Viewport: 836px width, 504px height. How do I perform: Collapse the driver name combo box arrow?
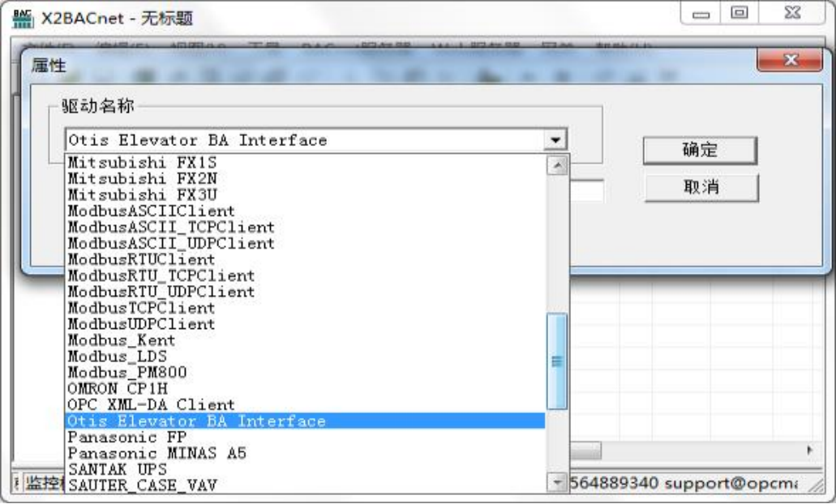click(x=555, y=140)
